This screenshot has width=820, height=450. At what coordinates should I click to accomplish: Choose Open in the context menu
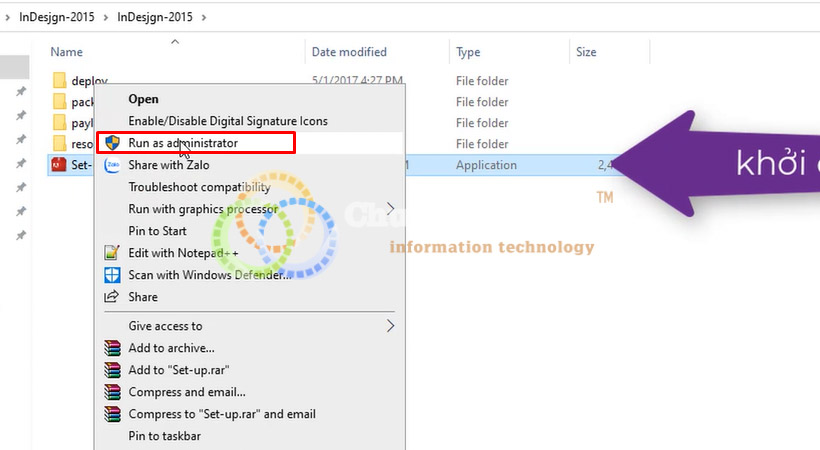[x=143, y=99]
